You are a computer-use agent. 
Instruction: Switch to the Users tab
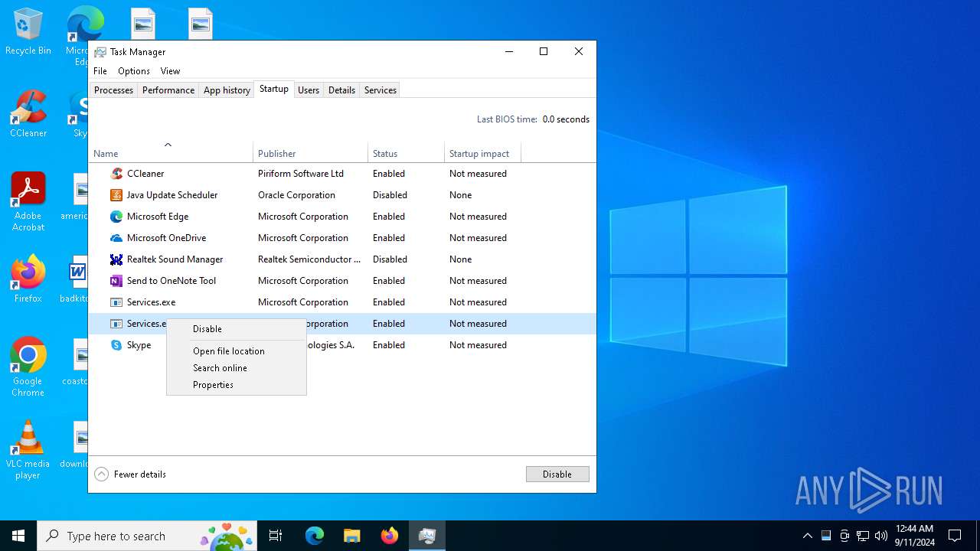click(x=309, y=90)
